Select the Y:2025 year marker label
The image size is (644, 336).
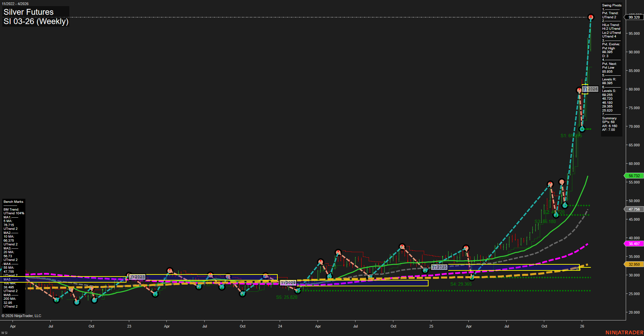(439, 267)
